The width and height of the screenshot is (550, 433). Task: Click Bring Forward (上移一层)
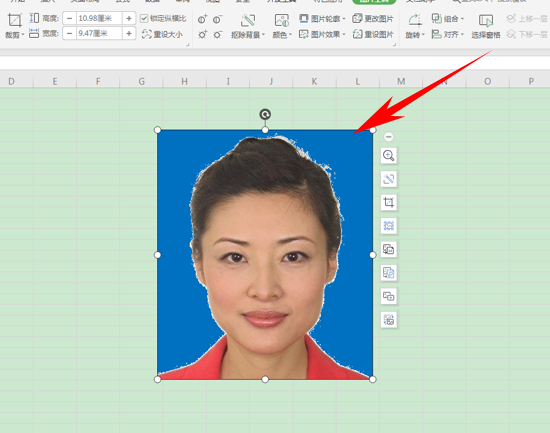pos(527,19)
